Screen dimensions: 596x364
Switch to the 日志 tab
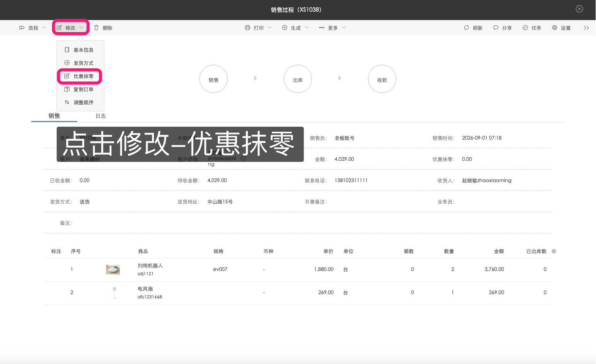point(101,116)
